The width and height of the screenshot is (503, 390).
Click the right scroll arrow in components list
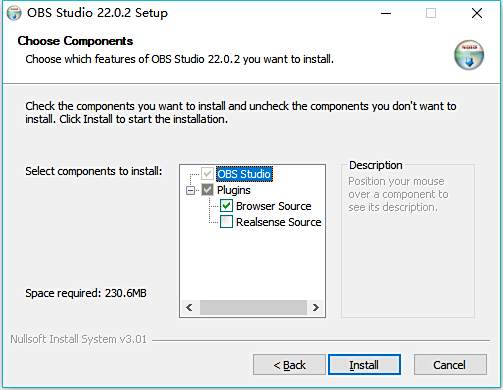coord(316,307)
